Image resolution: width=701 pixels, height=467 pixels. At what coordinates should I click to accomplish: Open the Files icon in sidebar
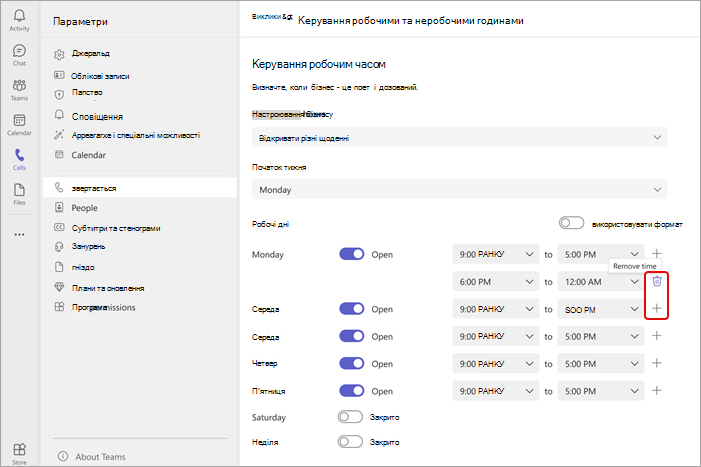click(x=19, y=190)
